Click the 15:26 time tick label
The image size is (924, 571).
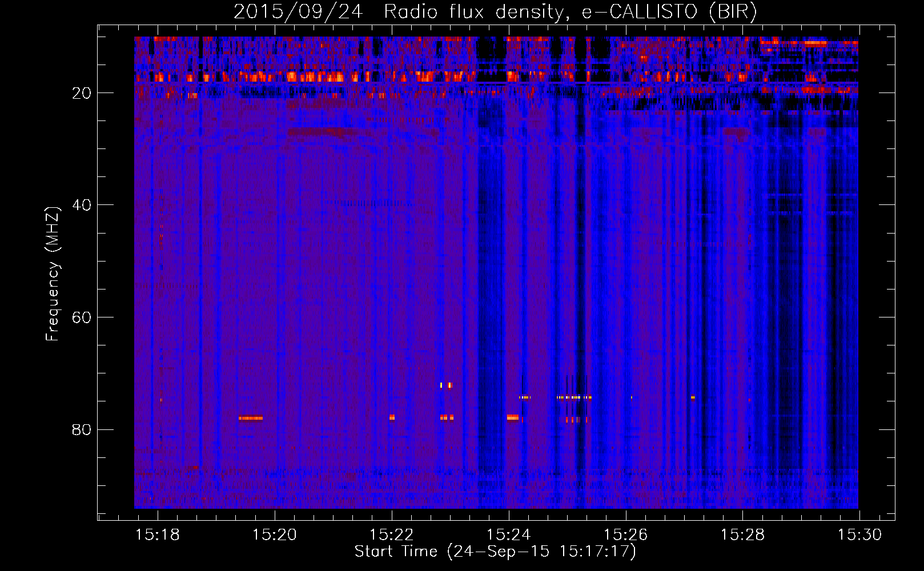pyautogui.click(x=626, y=534)
